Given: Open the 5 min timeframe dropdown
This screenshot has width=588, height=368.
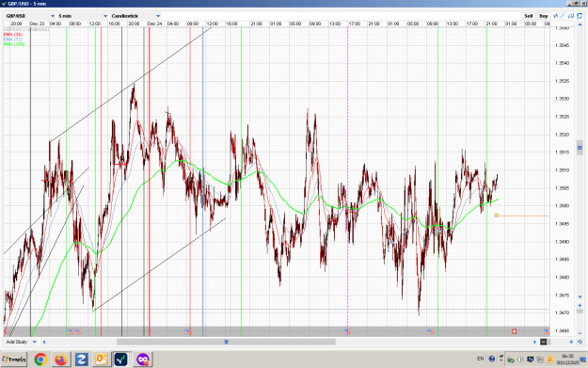Looking at the screenshot, I should (x=83, y=16).
